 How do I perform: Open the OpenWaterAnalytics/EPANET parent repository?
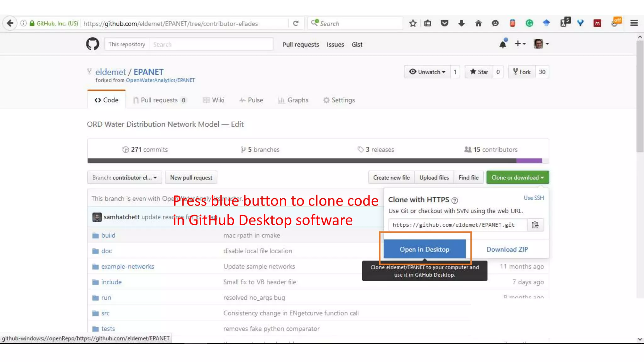(160, 80)
